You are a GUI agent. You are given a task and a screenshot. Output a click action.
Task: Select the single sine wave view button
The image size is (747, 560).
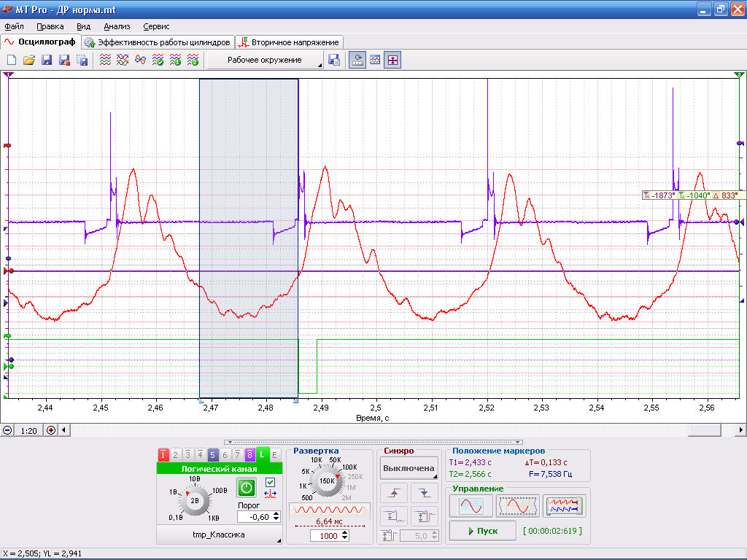[x=471, y=506]
